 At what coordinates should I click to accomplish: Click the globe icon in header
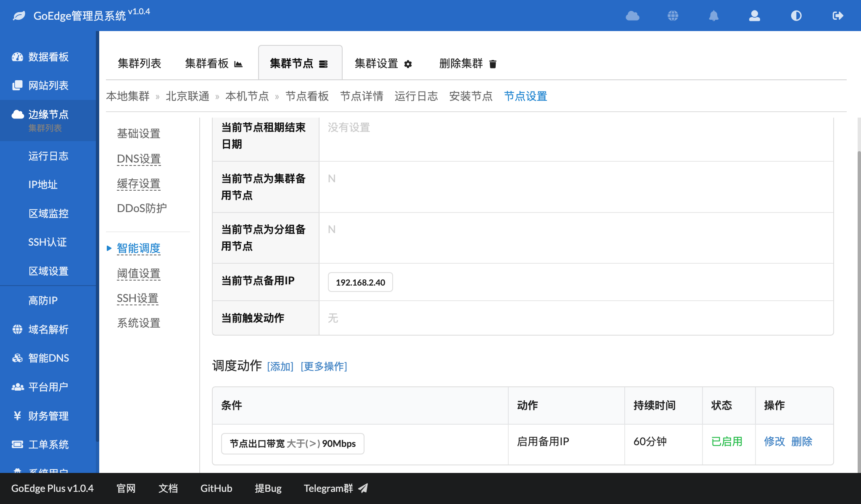pos(673,16)
